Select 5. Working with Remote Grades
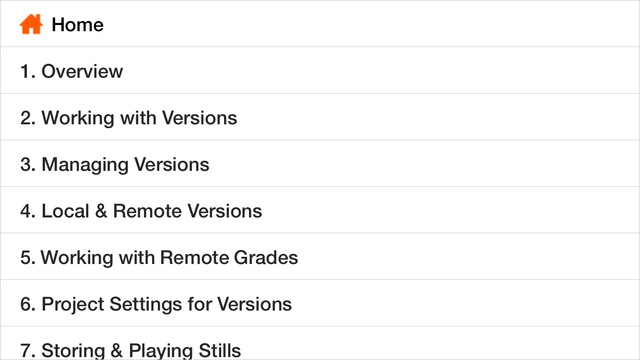640x360 pixels. point(320,257)
